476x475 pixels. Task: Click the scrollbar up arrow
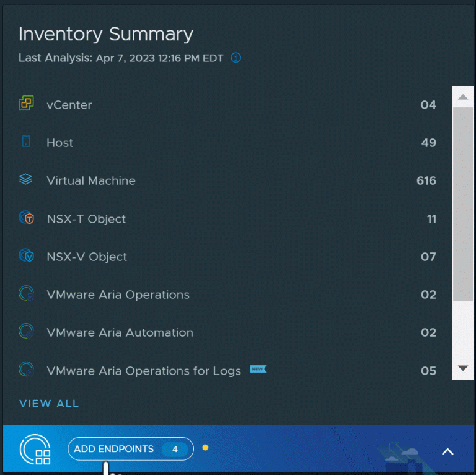(463, 97)
